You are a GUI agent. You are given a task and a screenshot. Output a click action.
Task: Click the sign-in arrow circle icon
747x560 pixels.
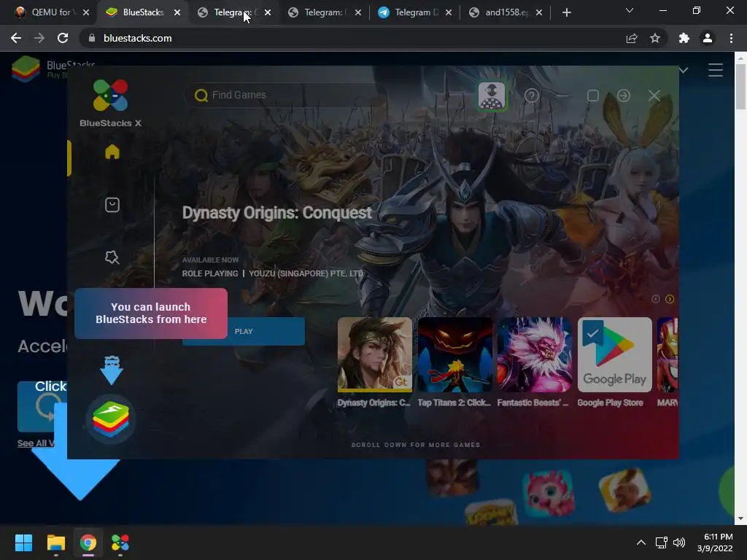(x=623, y=96)
